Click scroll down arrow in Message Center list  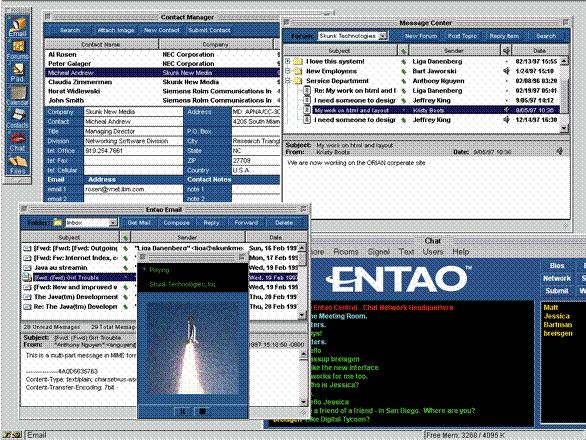(x=564, y=128)
